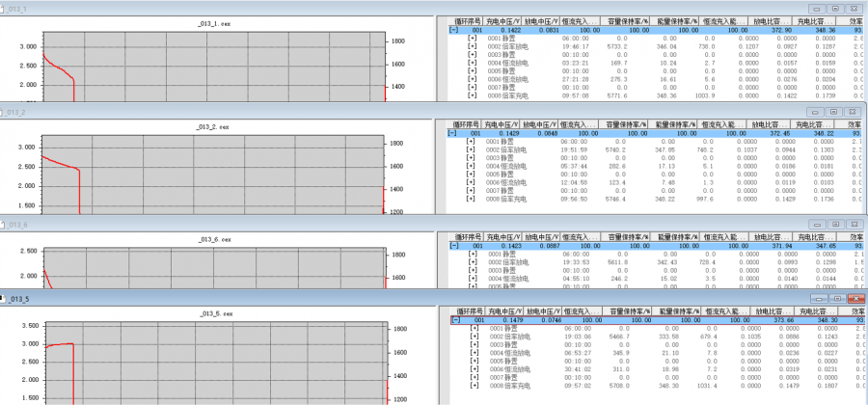Expand step 0002 倍率放电 in _013_1 table
Screen dimensions: 868x405
(472, 46)
